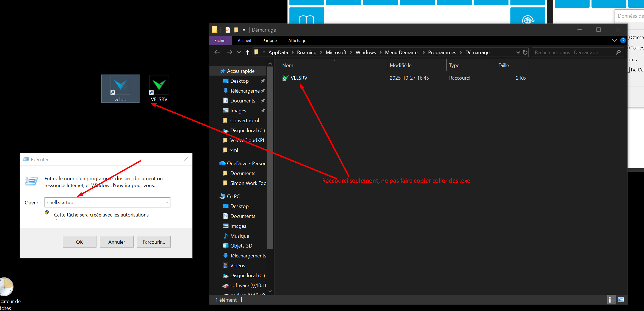644x311 pixels.
Task: Open the Affichage ribbon tab
Action: tap(297, 40)
